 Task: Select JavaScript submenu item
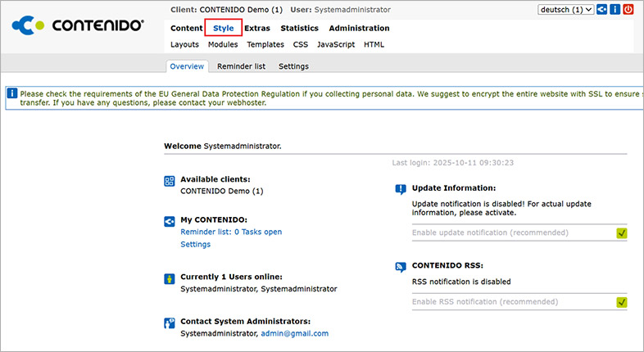(336, 44)
